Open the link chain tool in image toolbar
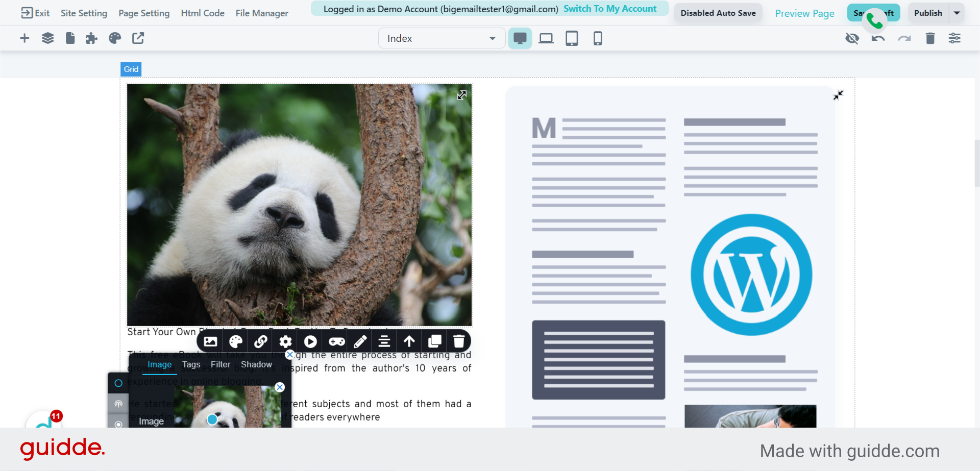This screenshot has height=471, width=980. point(261,341)
